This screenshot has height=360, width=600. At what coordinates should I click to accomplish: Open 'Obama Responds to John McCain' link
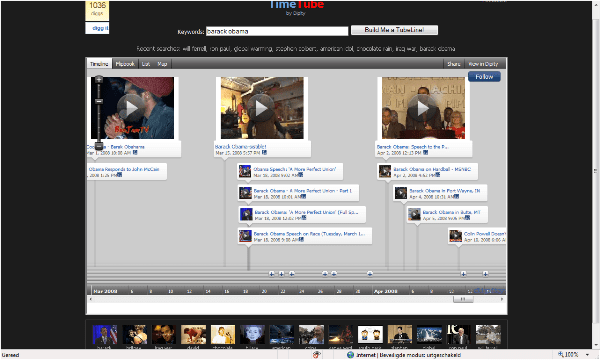124,169
